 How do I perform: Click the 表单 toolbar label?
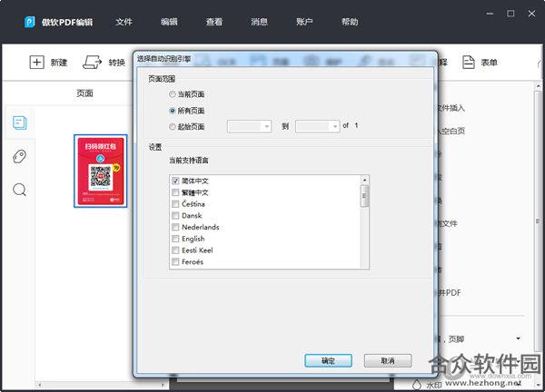(x=489, y=63)
